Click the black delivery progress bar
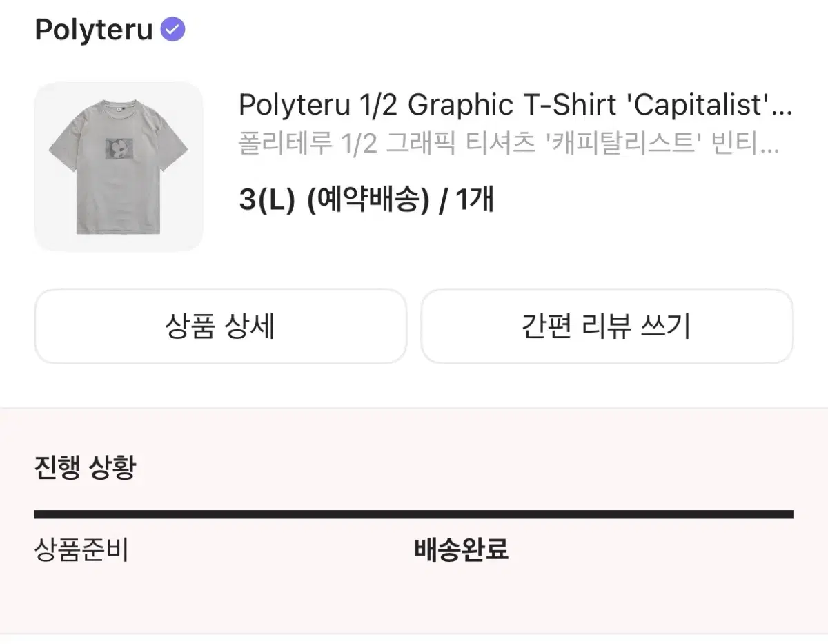 tap(414, 514)
